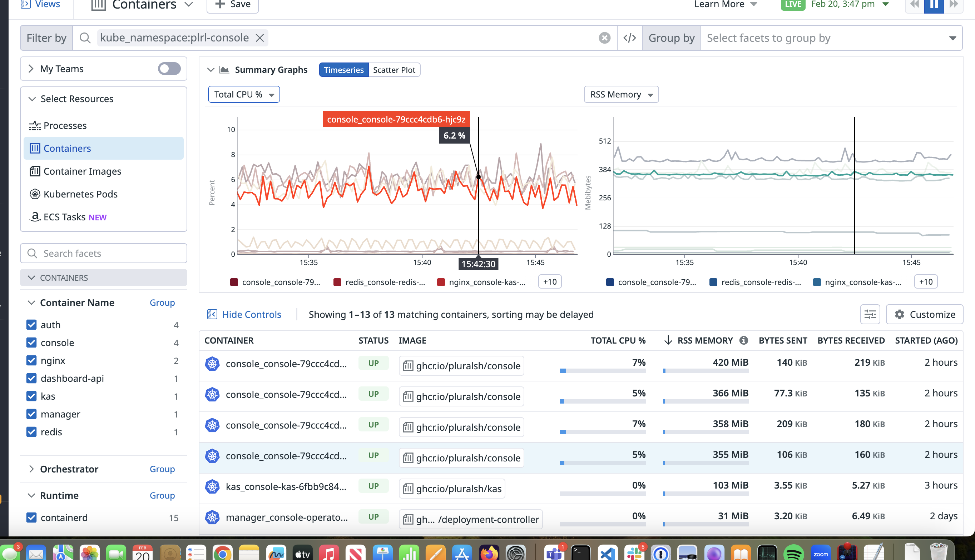Open Visual Studio Code from the dock
Image resolution: width=975 pixels, height=560 pixels.
(607, 553)
